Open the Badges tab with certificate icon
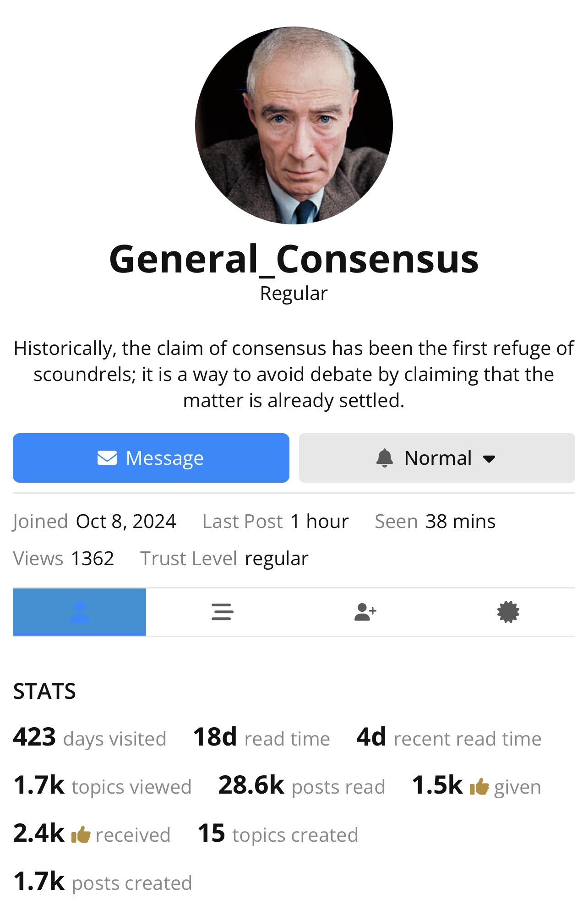Image resolution: width=588 pixels, height=904 pixels. [508, 612]
